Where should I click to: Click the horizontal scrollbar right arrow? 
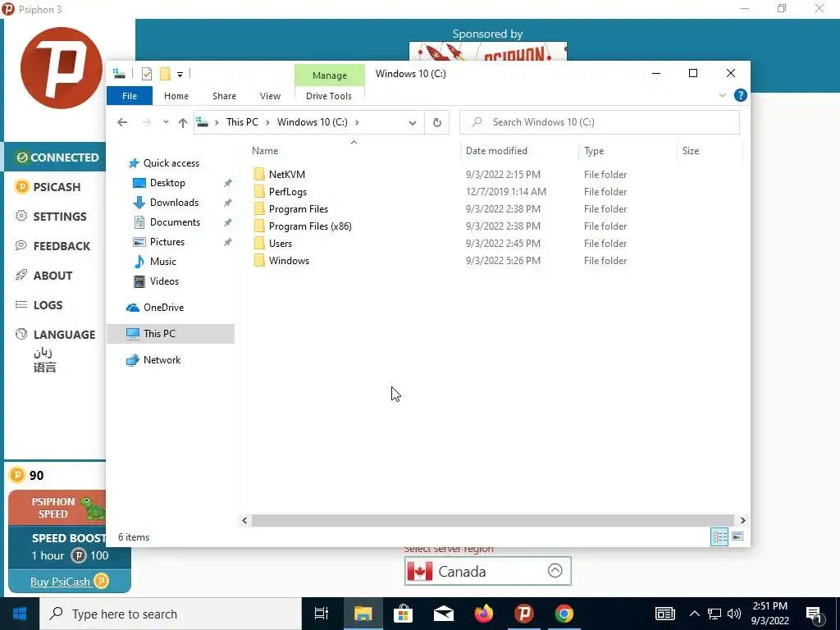pos(742,520)
